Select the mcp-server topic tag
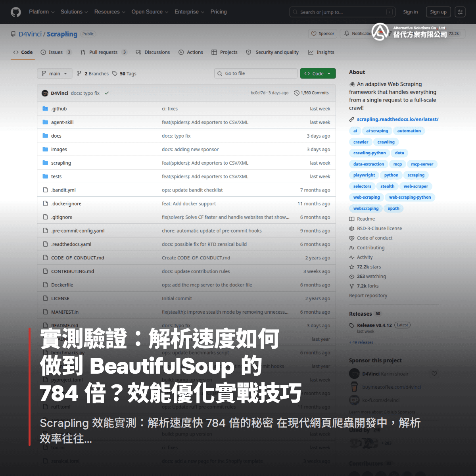Image resolution: width=476 pixels, height=476 pixels. coord(422,164)
